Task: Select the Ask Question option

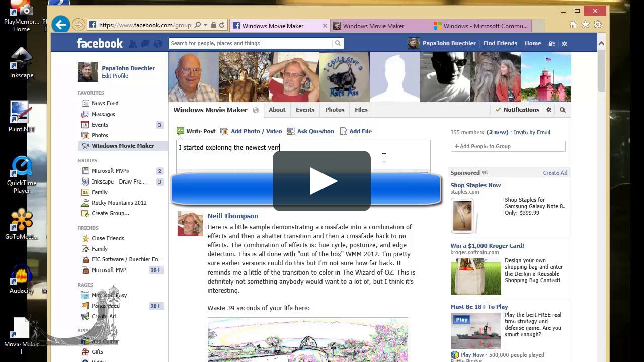Action: (x=310, y=131)
